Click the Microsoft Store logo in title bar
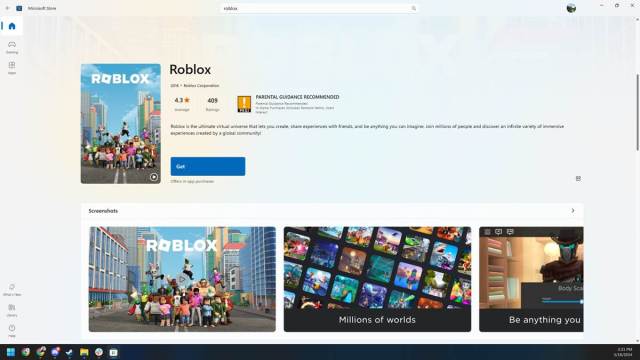 (19, 8)
